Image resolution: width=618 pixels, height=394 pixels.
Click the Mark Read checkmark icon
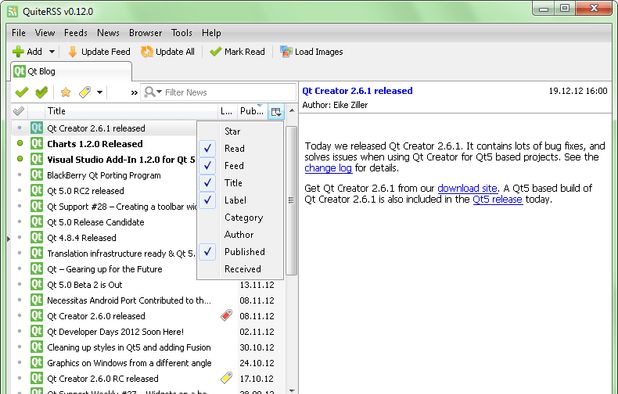click(x=215, y=52)
